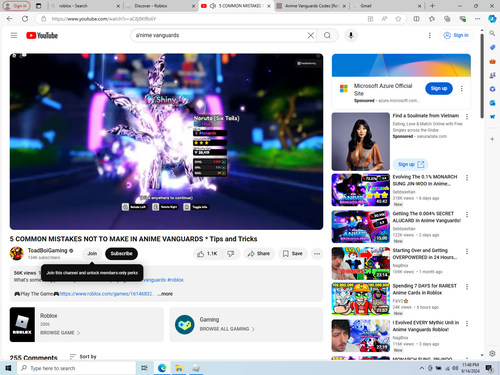Screen dimensions: 500x375
Task: Open File Explorer from taskbar
Action: click(x=179, y=368)
